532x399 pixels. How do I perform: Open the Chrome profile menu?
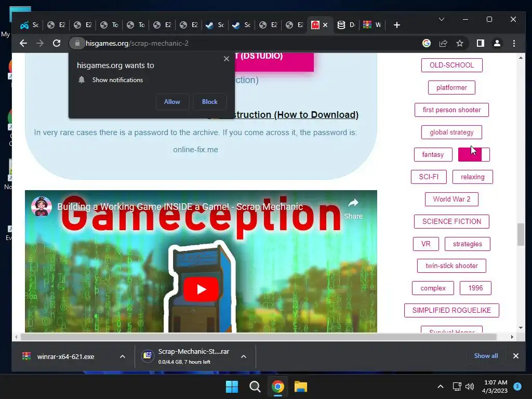[497, 44]
